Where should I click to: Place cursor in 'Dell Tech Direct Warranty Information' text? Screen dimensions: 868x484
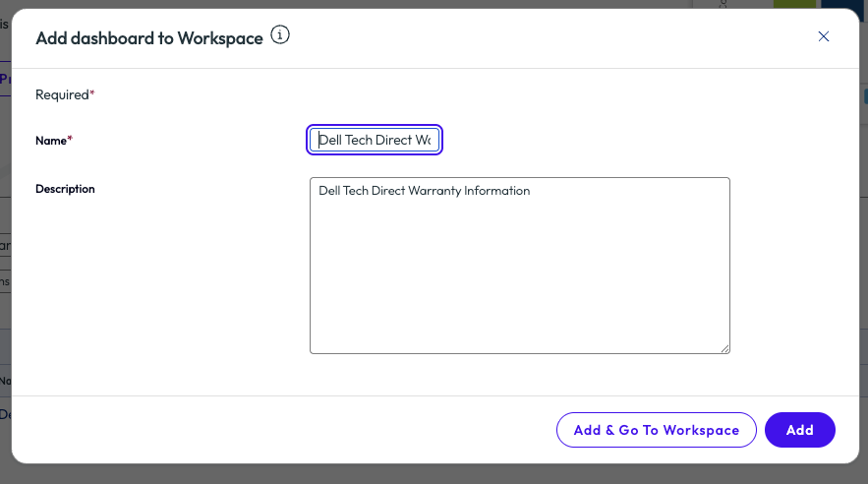tap(424, 191)
